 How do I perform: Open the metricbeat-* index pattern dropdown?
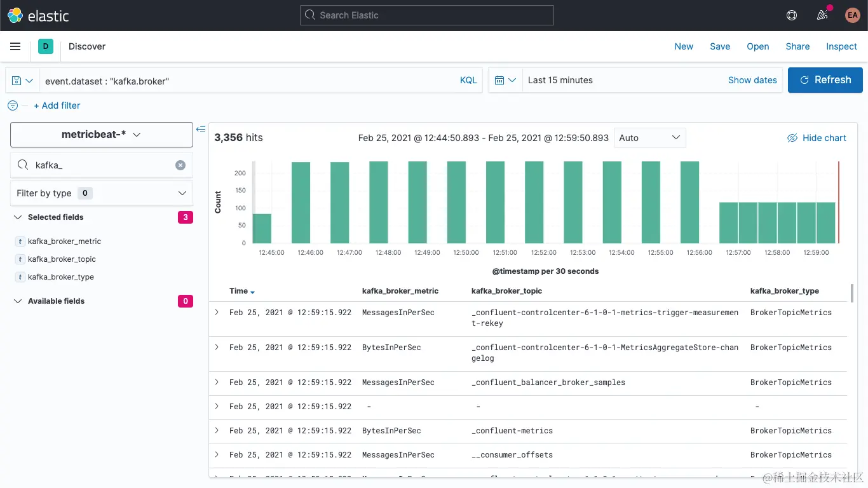click(102, 135)
